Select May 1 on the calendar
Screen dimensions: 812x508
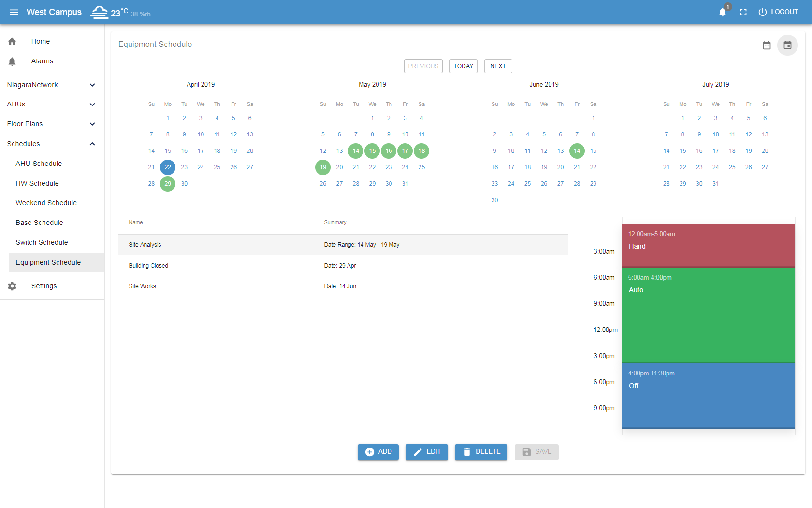coord(372,118)
